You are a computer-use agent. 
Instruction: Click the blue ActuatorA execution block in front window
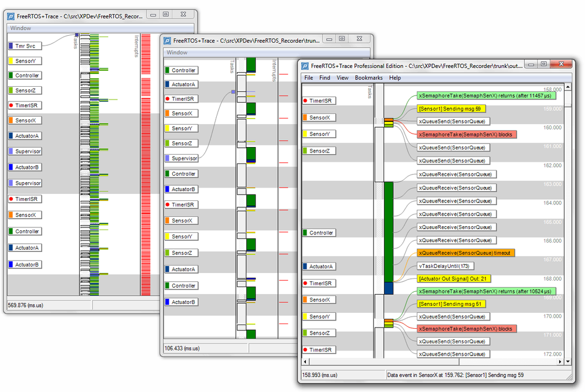click(x=389, y=288)
